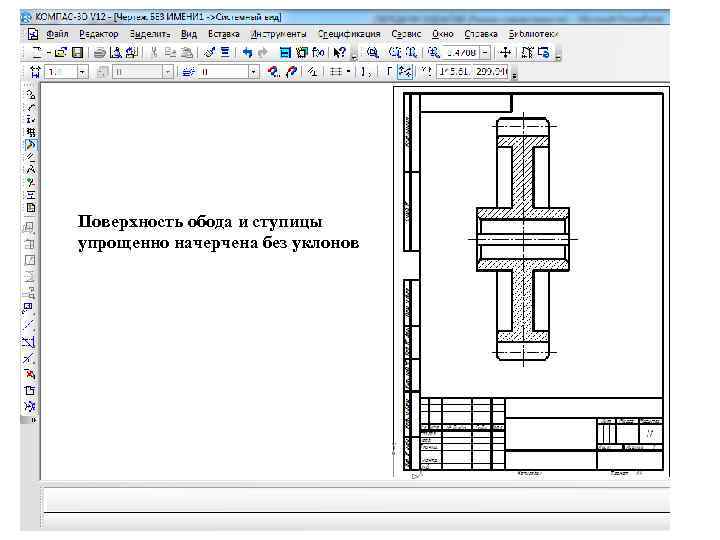Select the Reports page icon
Image resolution: width=720 pixels, height=540 pixels.
pos(31,208)
